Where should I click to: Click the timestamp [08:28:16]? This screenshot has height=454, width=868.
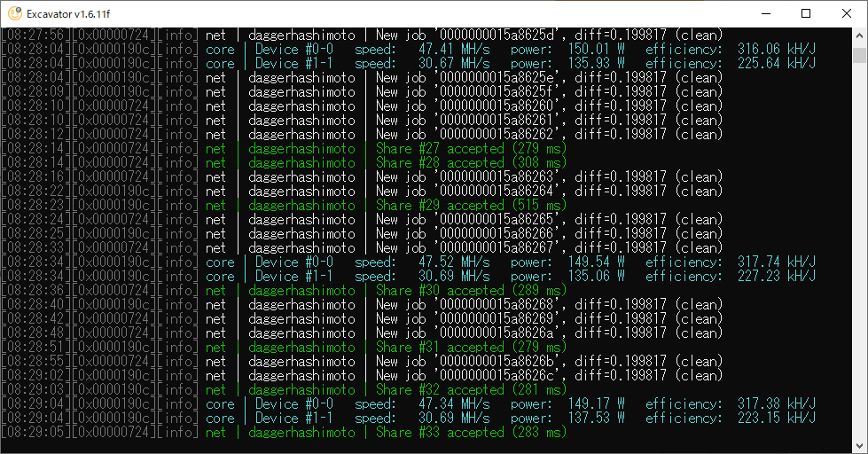[x=36, y=177]
